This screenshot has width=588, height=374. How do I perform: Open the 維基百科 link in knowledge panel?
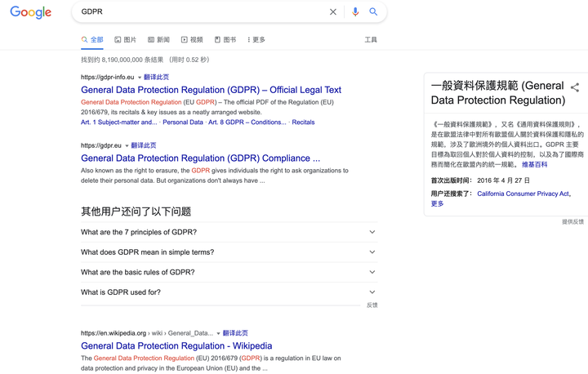tap(535, 165)
